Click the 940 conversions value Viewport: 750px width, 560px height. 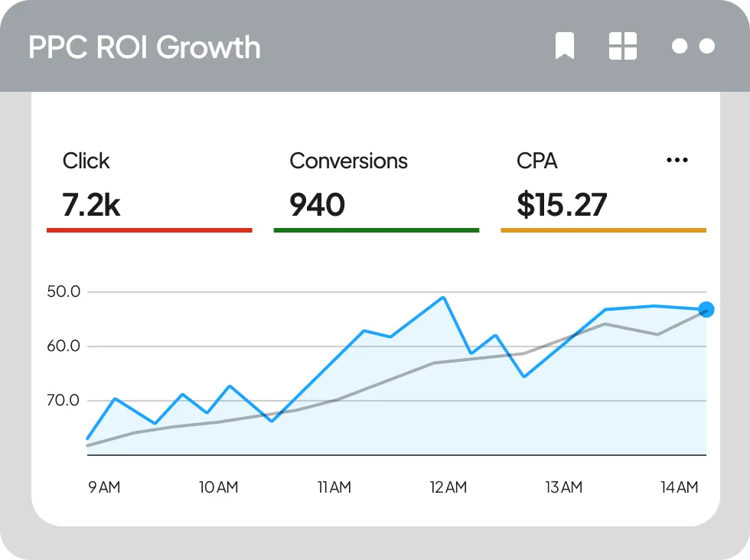[x=317, y=205]
